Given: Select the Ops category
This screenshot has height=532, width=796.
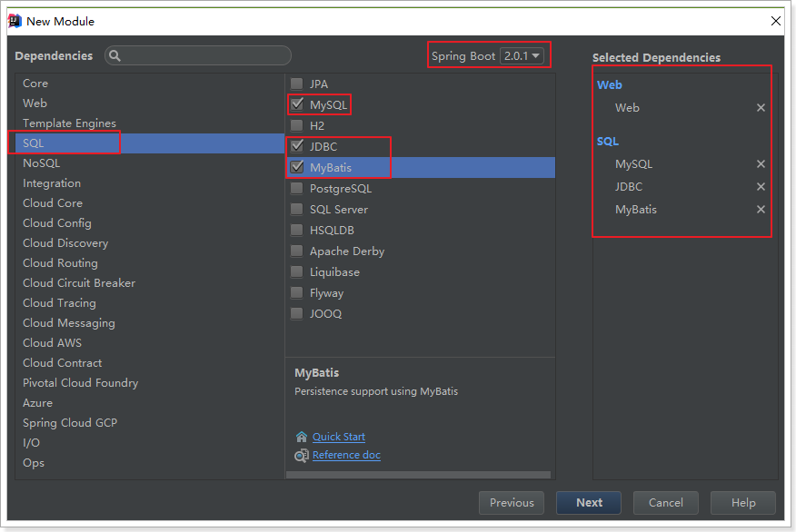Looking at the screenshot, I should tap(150, 463).
